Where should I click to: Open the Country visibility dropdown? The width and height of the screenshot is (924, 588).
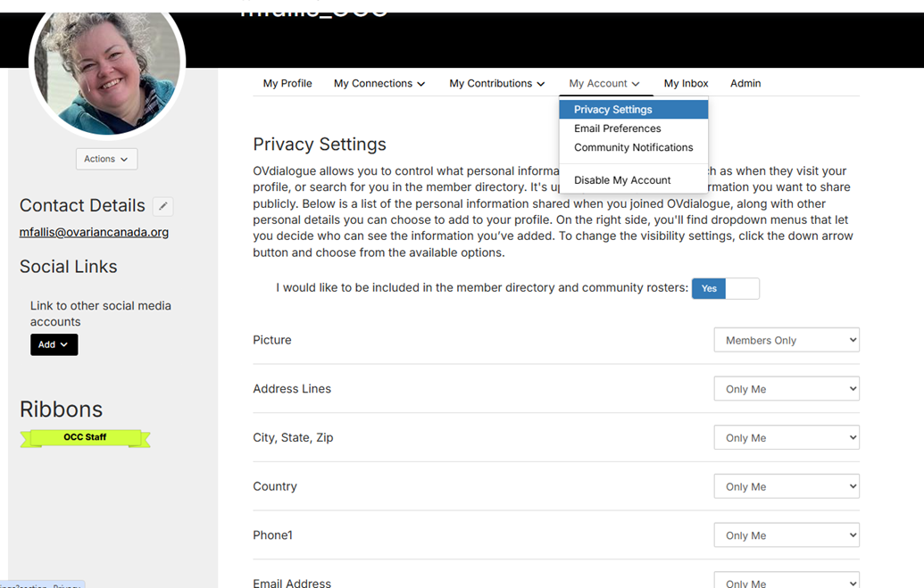[x=786, y=487]
